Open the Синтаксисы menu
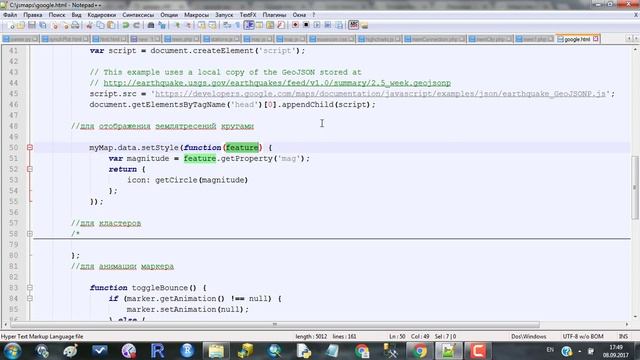This screenshot has height=360, width=640. coord(138,15)
